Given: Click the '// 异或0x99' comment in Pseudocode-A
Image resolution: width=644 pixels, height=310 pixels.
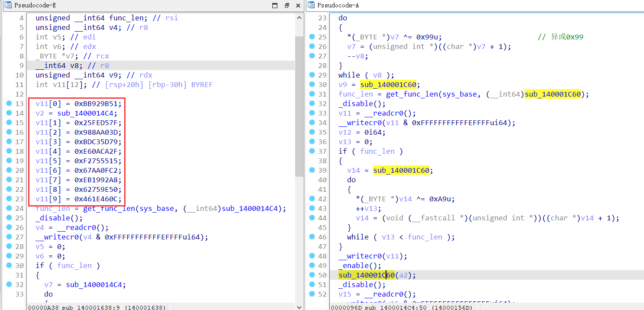Looking at the screenshot, I should [x=560, y=37].
